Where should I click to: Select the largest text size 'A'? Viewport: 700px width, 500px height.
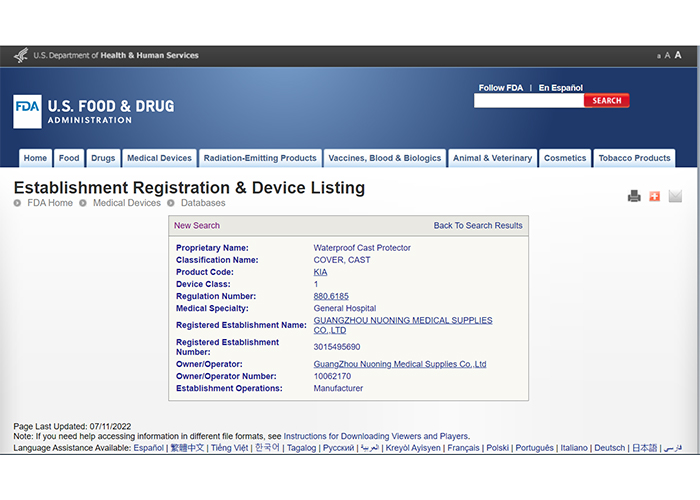click(678, 55)
